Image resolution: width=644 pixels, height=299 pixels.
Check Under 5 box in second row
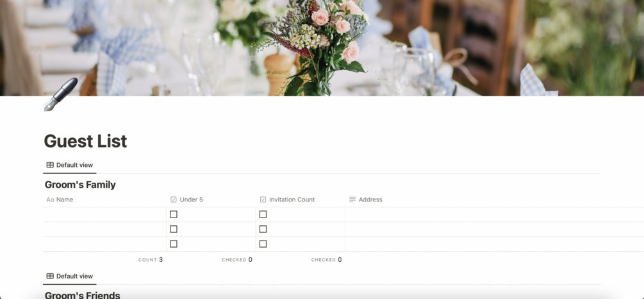click(173, 229)
